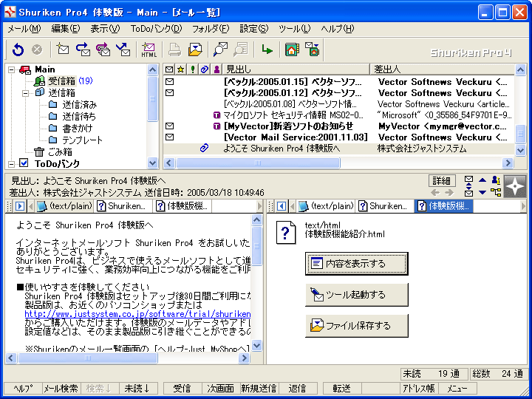Select the [MyVector]新着ソフトのお知らせ mail row
Image resolution: width=532 pixels, height=399 pixels.
[338, 126]
